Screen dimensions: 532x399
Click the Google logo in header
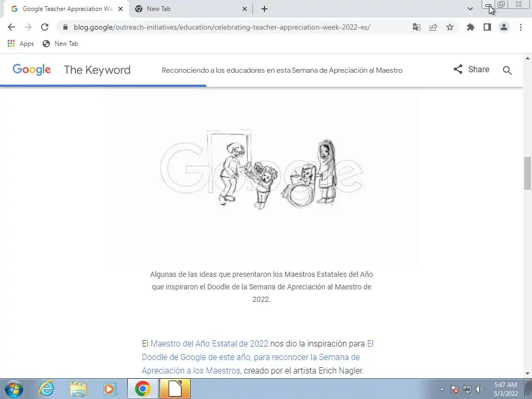click(x=32, y=70)
